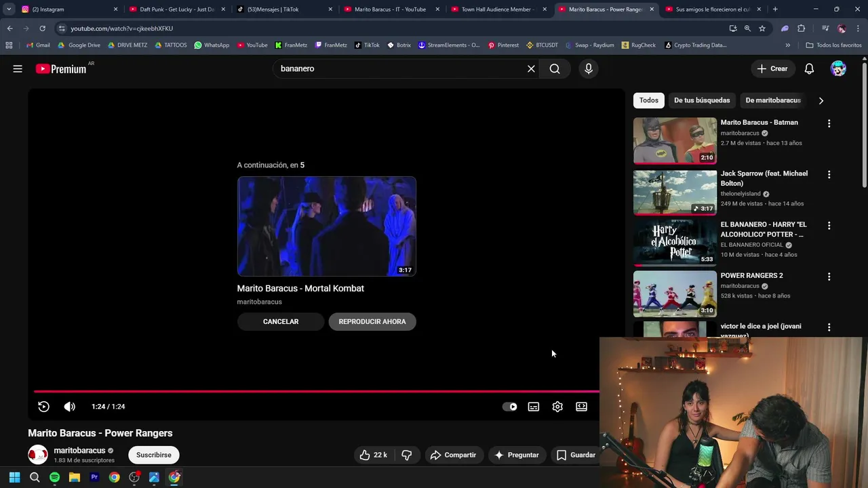The width and height of the screenshot is (868, 488).
Task: Open maritobaracus channel avatar
Action: 38,455
